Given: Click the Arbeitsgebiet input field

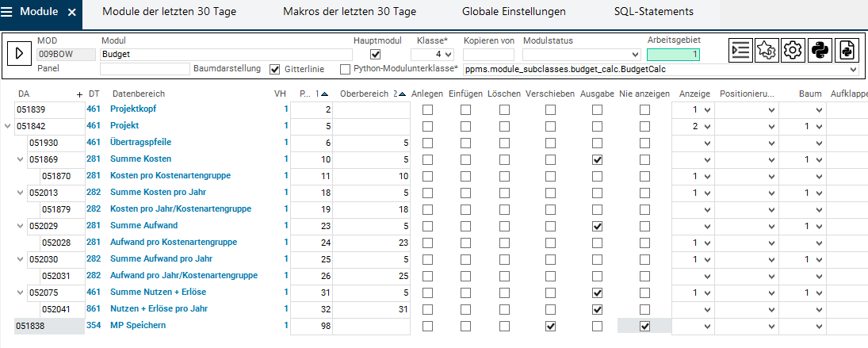Looking at the screenshot, I should point(673,55).
